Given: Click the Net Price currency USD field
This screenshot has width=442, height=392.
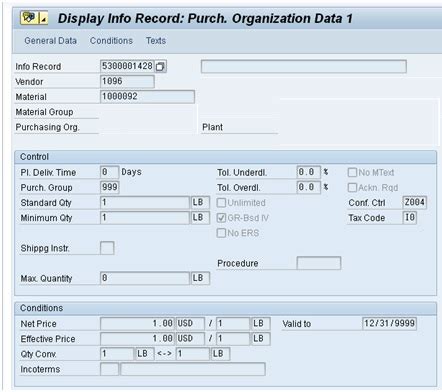Looking at the screenshot, I should click(x=190, y=323).
